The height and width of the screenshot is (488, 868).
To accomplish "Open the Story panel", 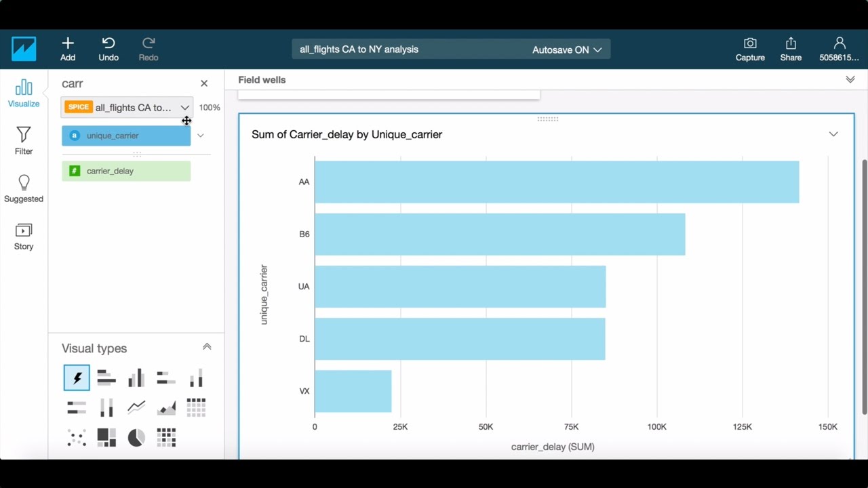I will click(24, 237).
